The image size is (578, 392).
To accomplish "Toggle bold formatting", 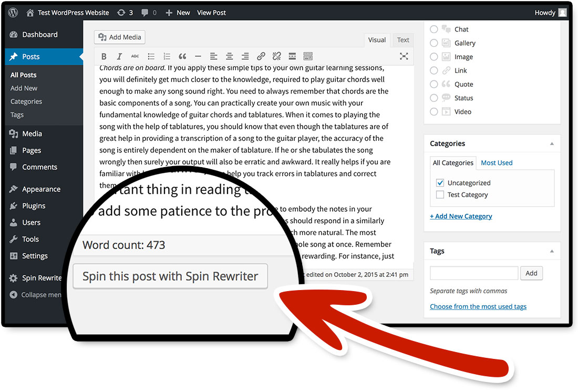I will point(104,56).
